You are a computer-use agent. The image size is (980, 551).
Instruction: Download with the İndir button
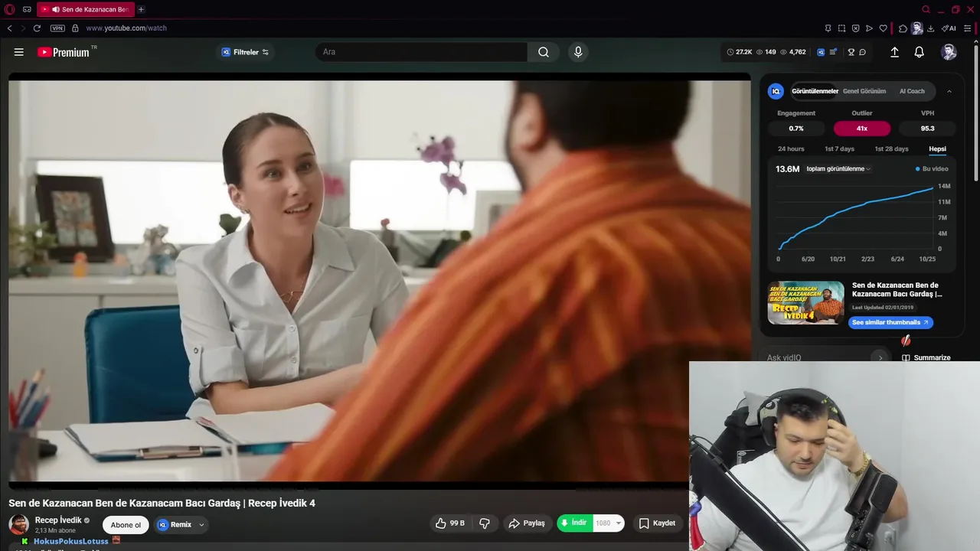coord(574,523)
